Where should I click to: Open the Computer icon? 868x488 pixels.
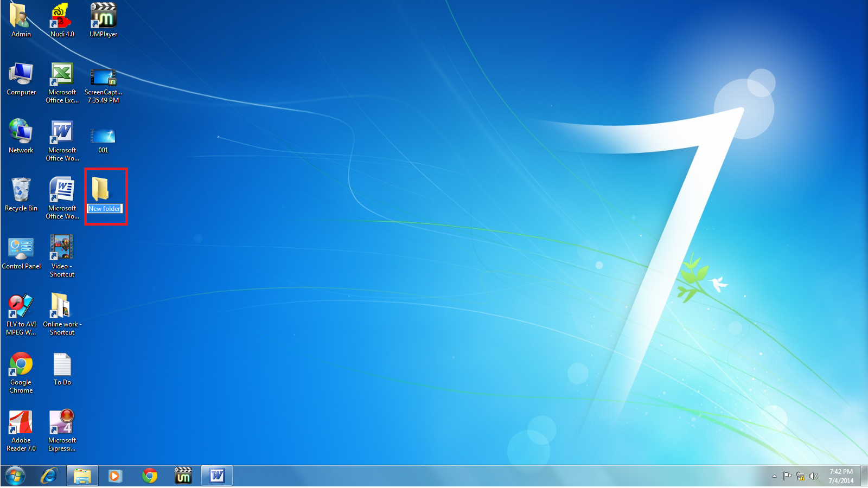[x=21, y=76]
